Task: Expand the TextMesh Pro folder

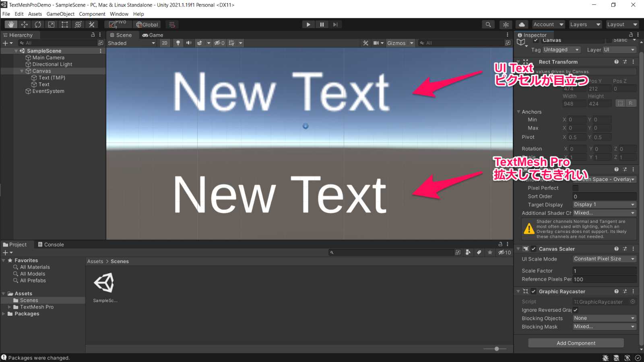Action: point(9,307)
